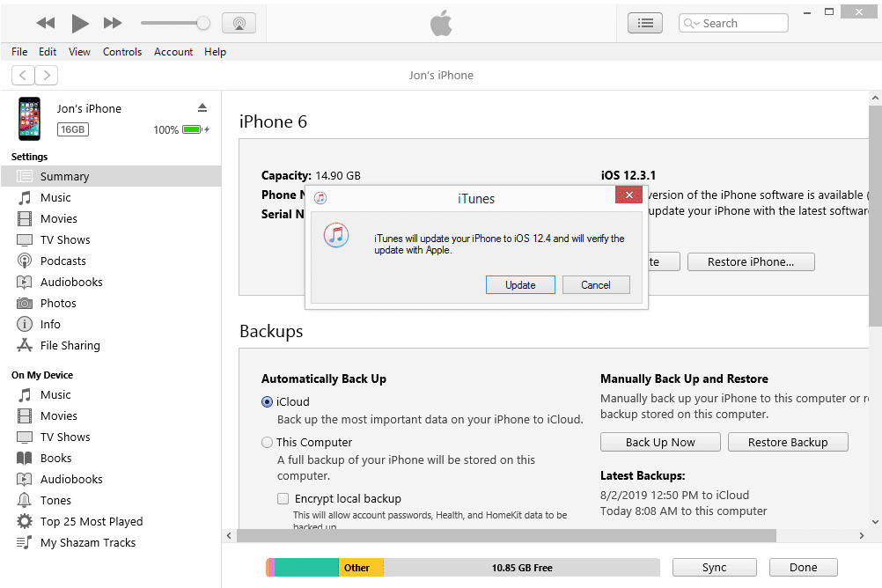Click the 16GB capacity badge
Screen dimensions: 882x588
point(72,129)
